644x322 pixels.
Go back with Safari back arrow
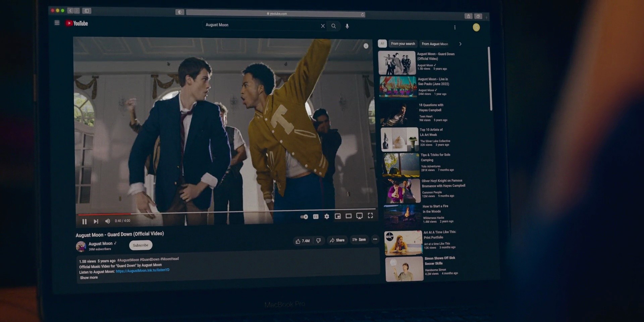70,11
